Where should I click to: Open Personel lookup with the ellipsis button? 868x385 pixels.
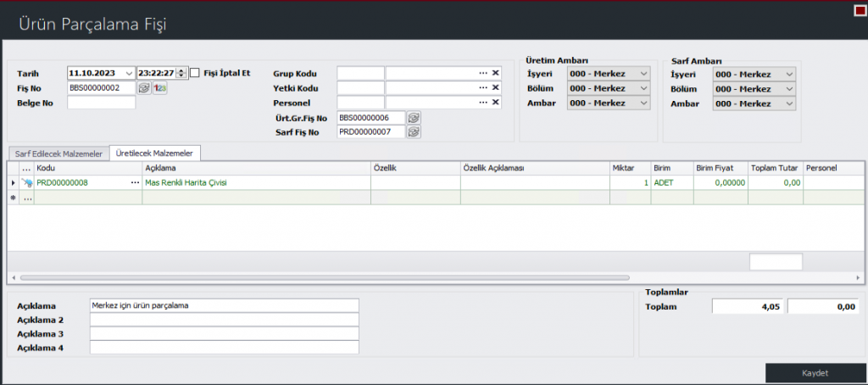[483, 103]
